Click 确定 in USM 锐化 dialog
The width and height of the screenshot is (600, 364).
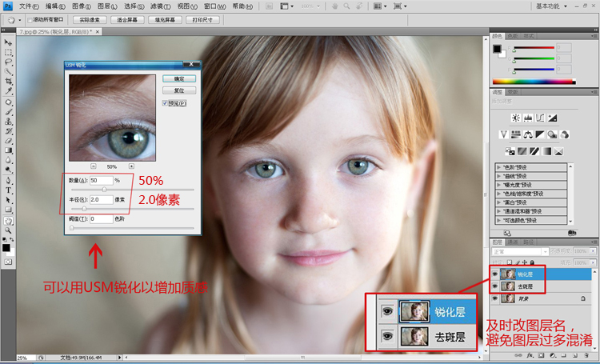[x=179, y=78]
